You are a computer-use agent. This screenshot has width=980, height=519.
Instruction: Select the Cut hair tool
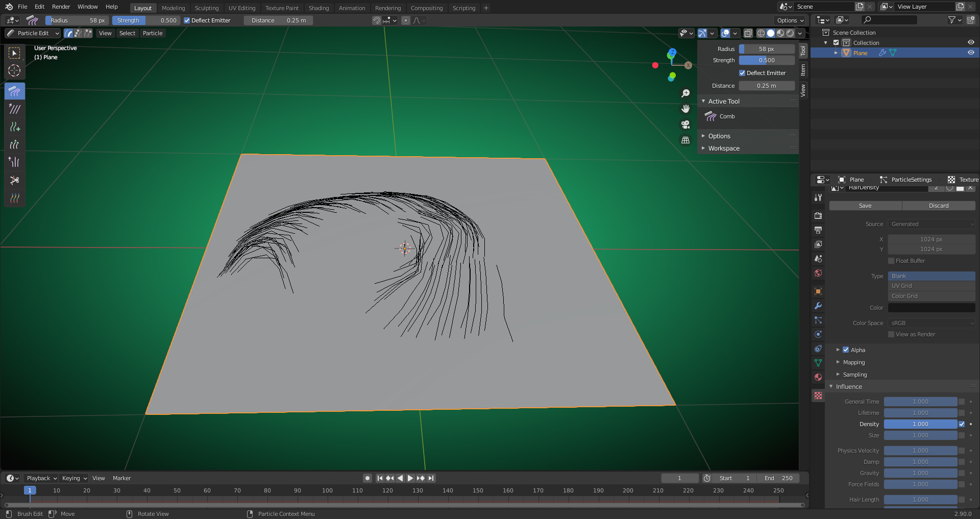click(14, 180)
